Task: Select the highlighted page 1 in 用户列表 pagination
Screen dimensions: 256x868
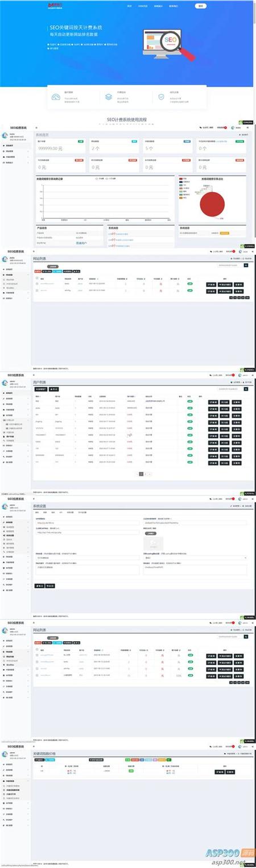Action: (141, 473)
